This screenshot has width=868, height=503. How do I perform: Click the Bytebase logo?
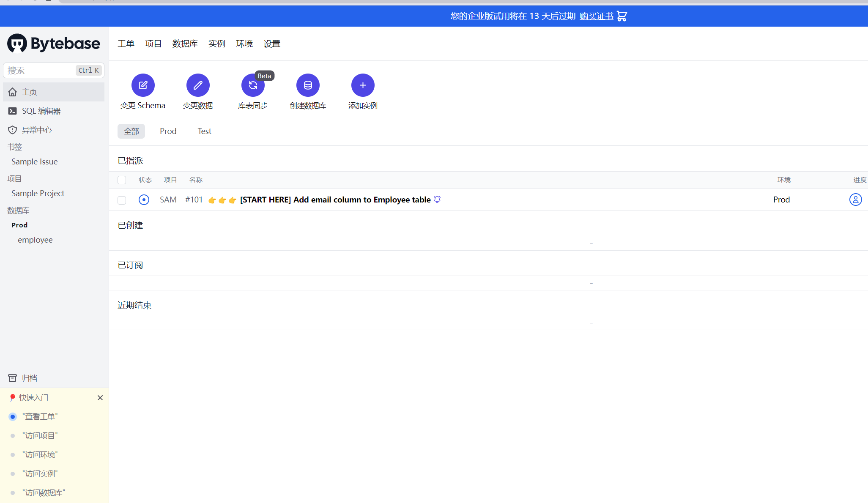(x=54, y=43)
